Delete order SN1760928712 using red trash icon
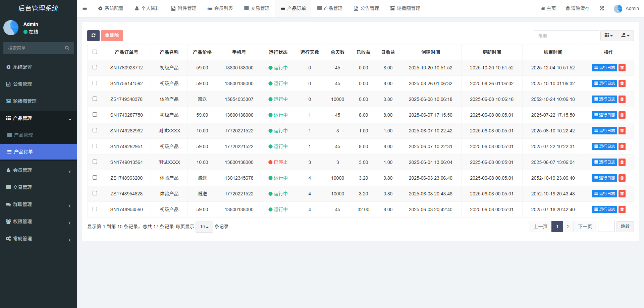The image size is (644, 308). [622, 68]
